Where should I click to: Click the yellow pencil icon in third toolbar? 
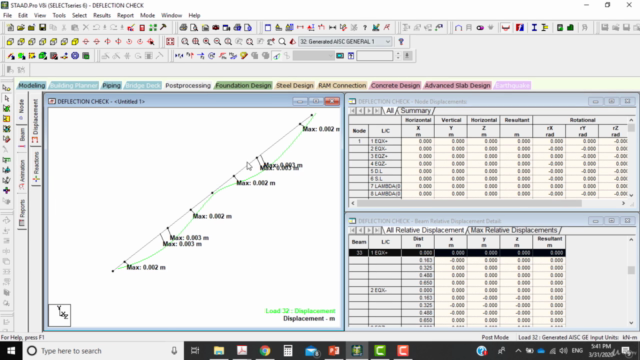[244, 56]
